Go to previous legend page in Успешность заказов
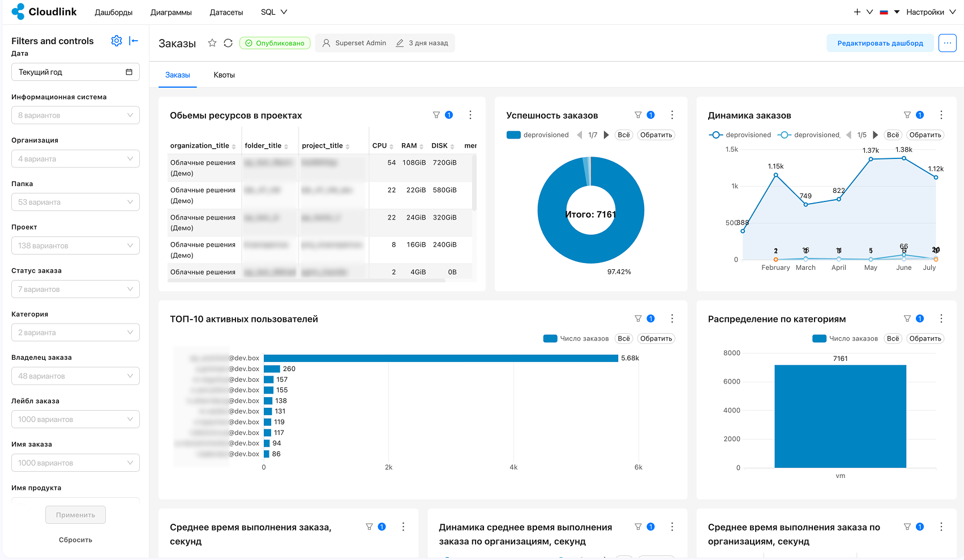 [580, 135]
